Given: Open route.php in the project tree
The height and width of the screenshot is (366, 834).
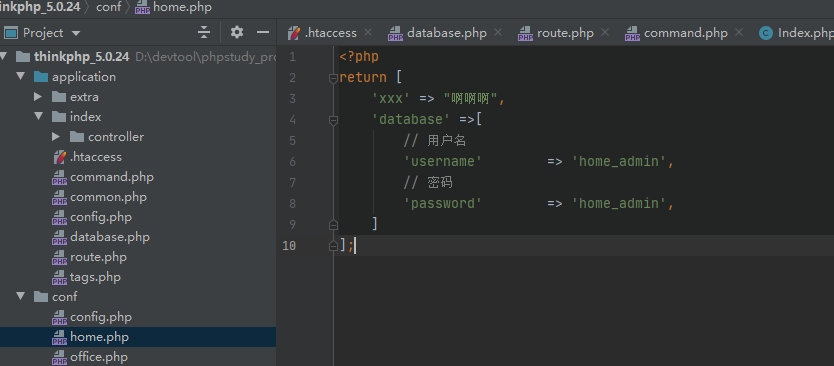Looking at the screenshot, I should coord(98,257).
